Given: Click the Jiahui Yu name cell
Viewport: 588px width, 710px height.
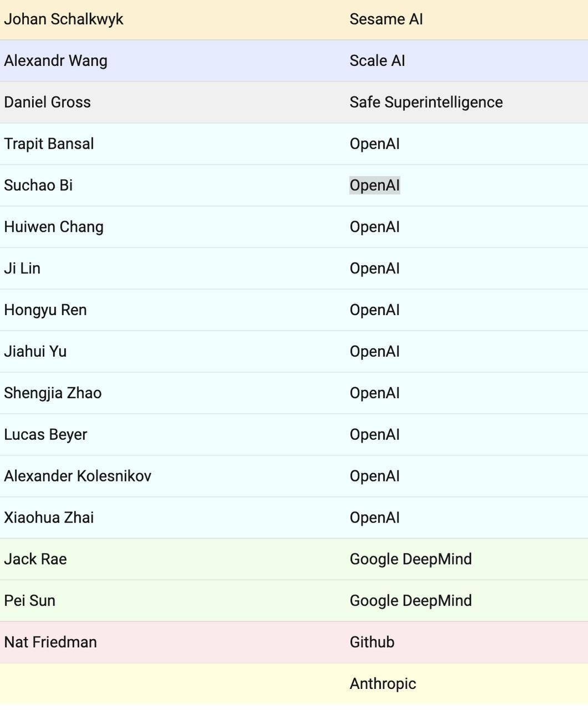Looking at the screenshot, I should coord(36,352).
